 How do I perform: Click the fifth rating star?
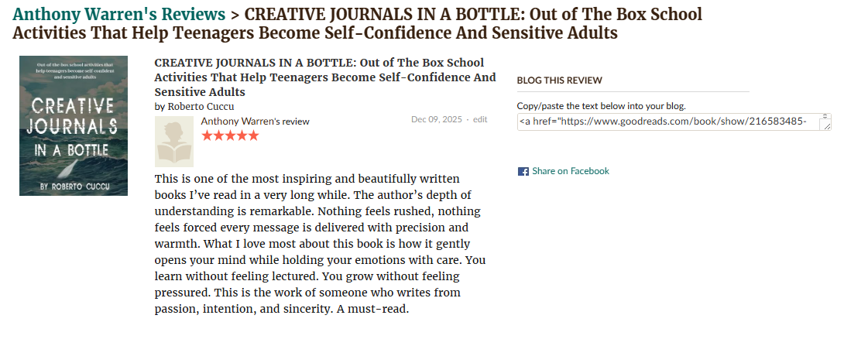pyautogui.click(x=253, y=135)
